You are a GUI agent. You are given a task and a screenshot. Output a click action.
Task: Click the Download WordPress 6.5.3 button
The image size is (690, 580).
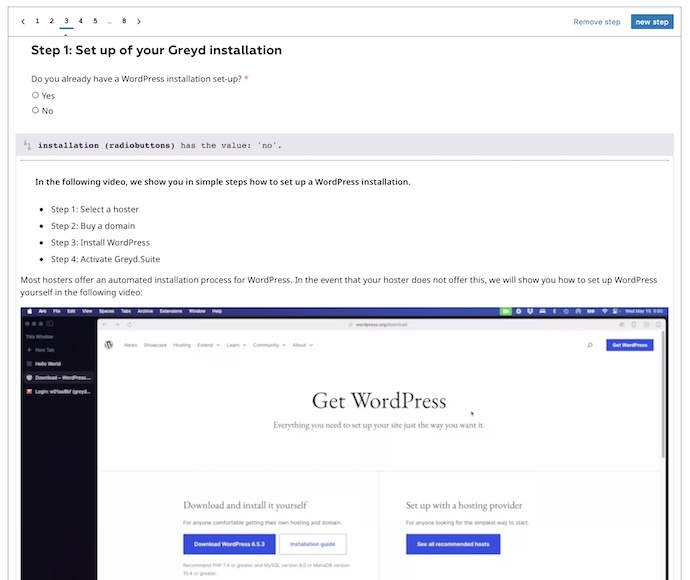(x=229, y=544)
